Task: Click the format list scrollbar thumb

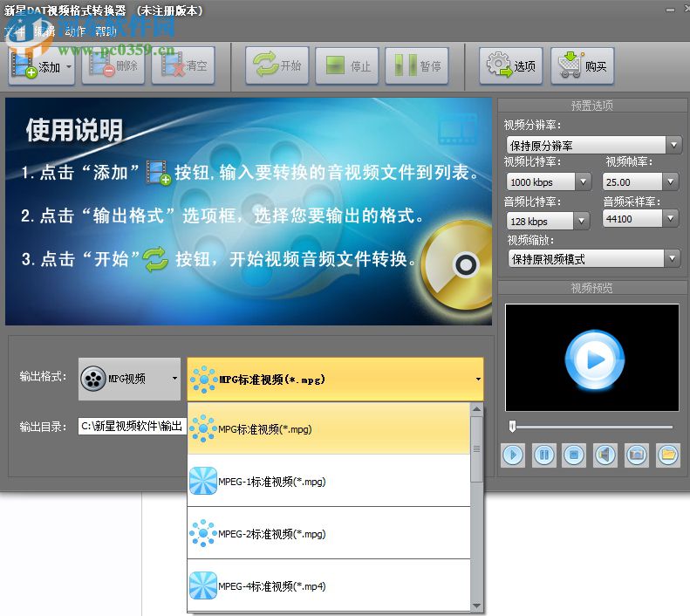Action: [476, 449]
